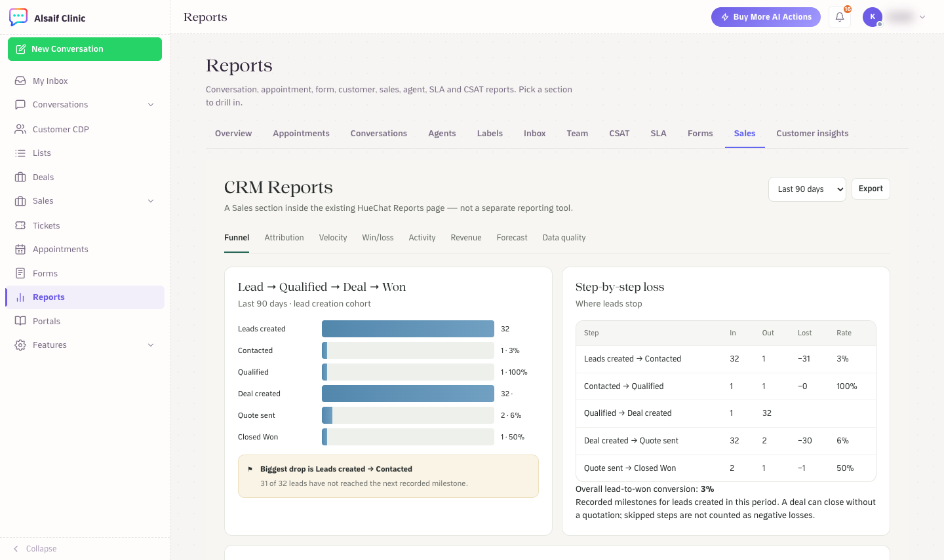
Task: Select the Data quality sub-tab
Action: (x=564, y=238)
